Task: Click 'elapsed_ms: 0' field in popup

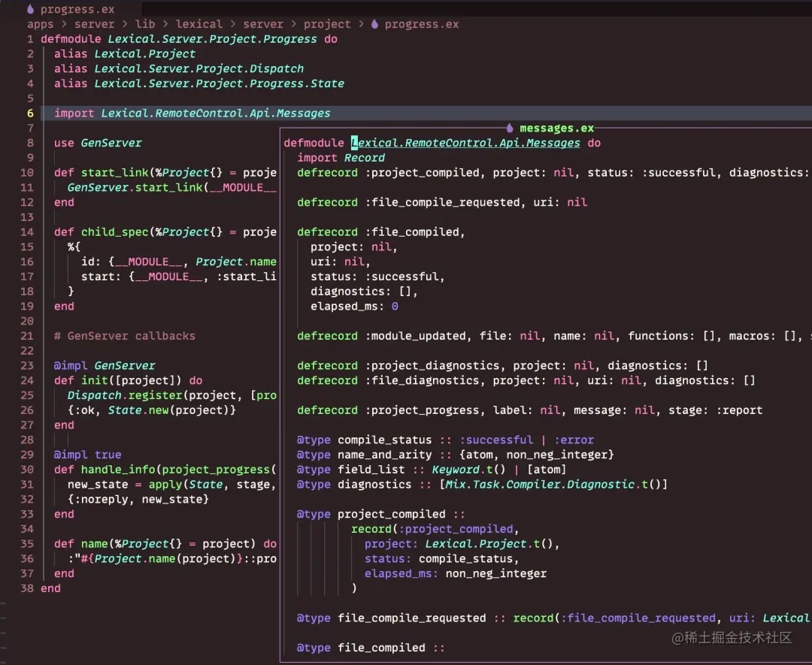Action: [354, 307]
